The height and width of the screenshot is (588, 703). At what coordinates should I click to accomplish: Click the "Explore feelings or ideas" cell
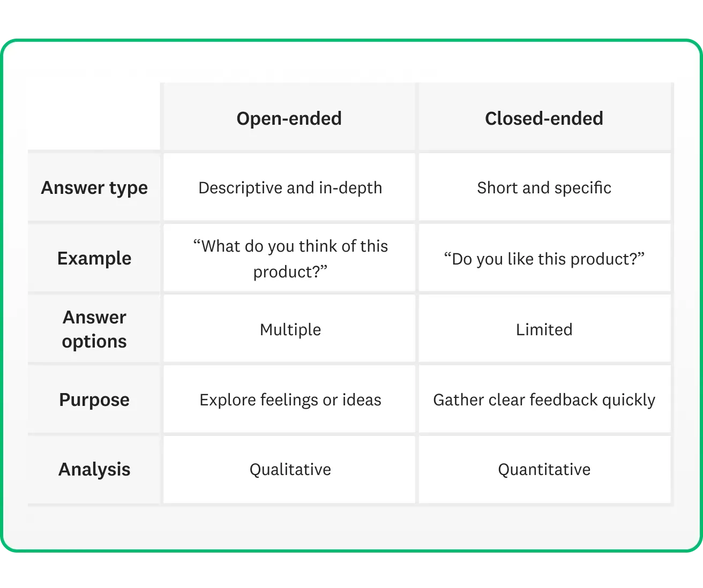click(x=290, y=400)
